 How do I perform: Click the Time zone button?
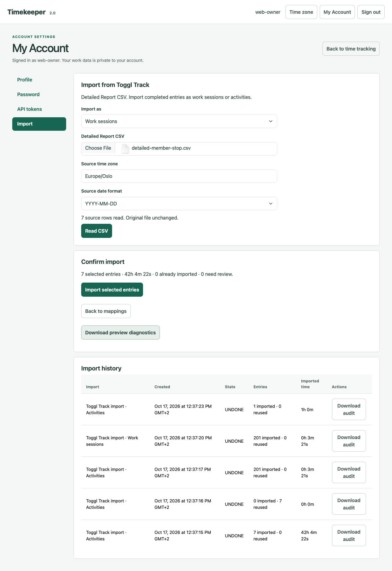(301, 12)
